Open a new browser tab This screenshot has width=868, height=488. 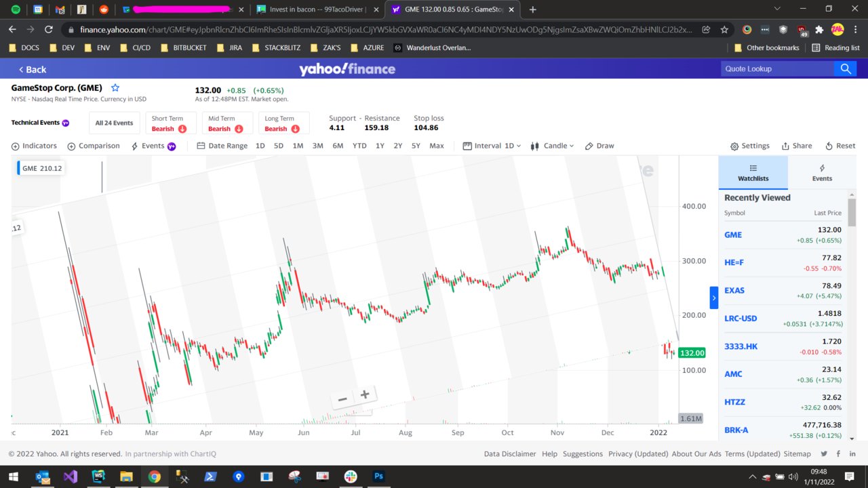(532, 9)
